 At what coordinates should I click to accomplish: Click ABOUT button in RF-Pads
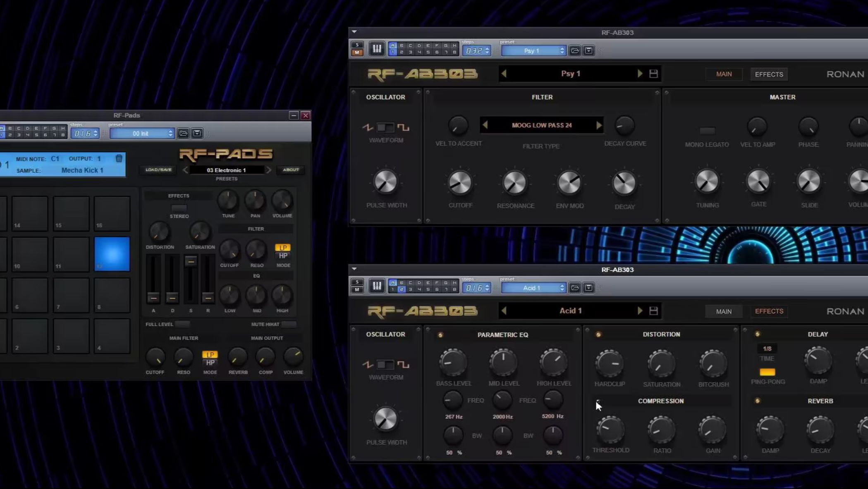tap(291, 170)
